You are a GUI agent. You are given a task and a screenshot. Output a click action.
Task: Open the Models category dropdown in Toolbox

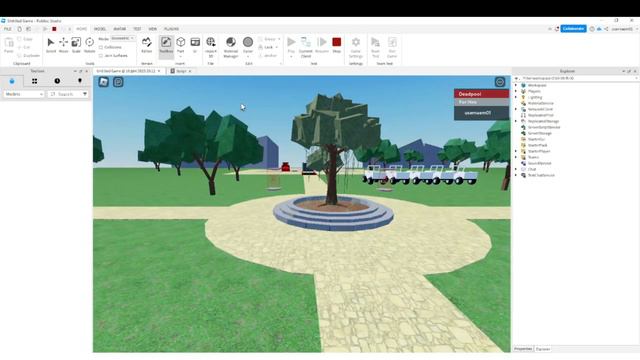(24, 94)
